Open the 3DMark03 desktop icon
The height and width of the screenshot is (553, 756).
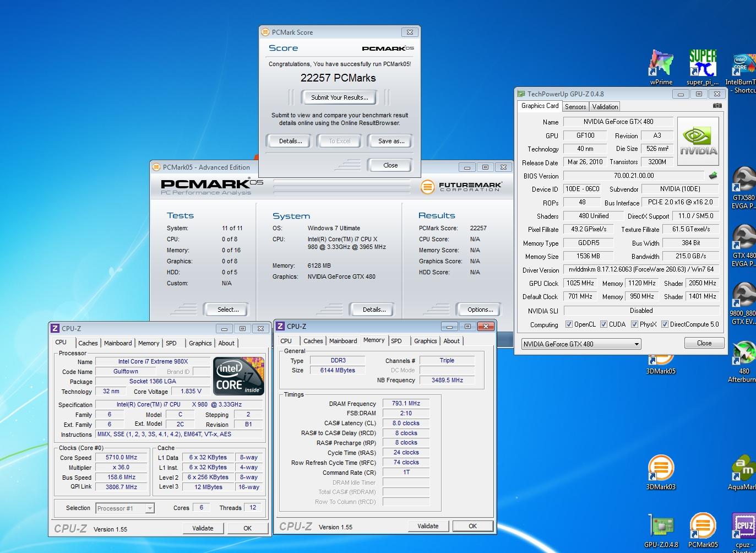coord(661,473)
